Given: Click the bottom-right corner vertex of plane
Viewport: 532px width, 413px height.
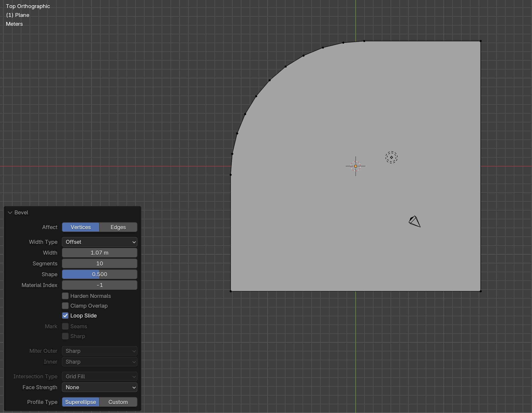Looking at the screenshot, I should (x=480, y=291).
